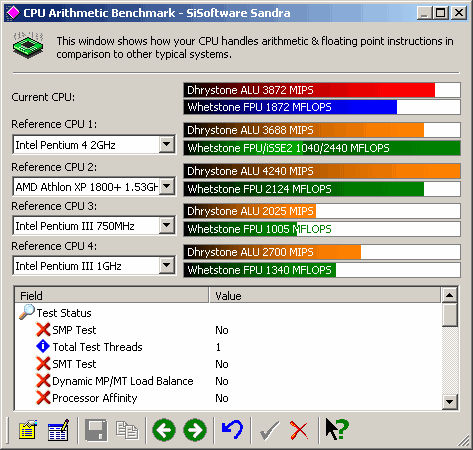Click the list scrollbar down arrow

450,402
